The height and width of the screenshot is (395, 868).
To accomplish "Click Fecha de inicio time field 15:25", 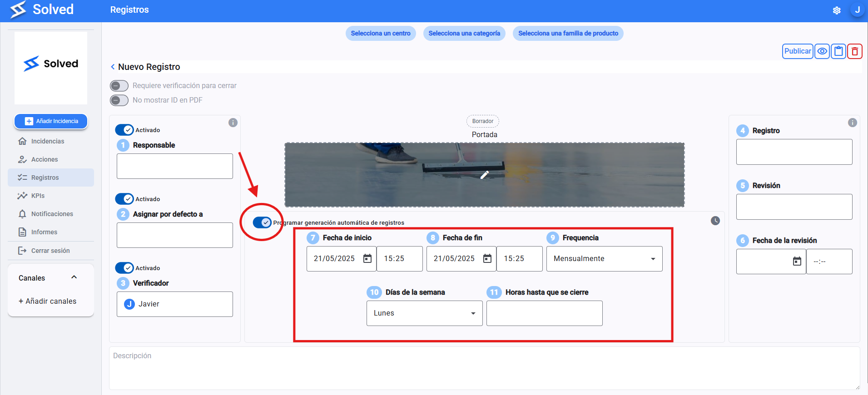I will point(400,259).
